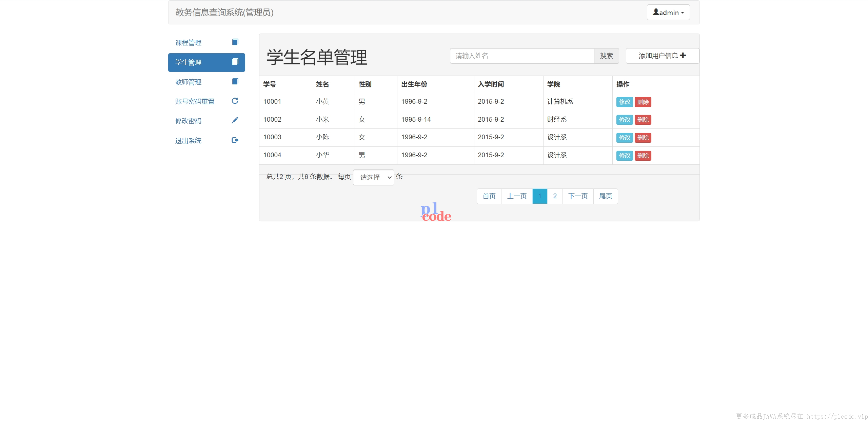Click 修改 for student 10001
The image size is (868, 422).
click(x=625, y=102)
